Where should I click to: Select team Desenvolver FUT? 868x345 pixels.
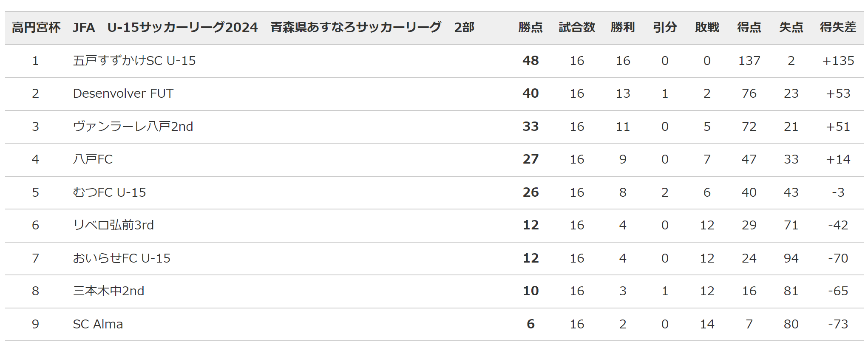(x=123, y=93)
